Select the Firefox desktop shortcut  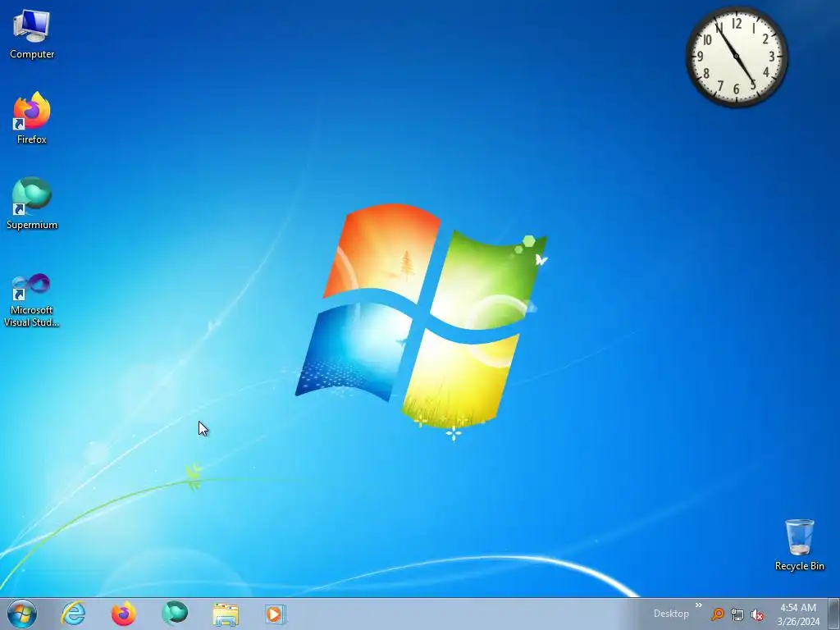pos(32,118)
